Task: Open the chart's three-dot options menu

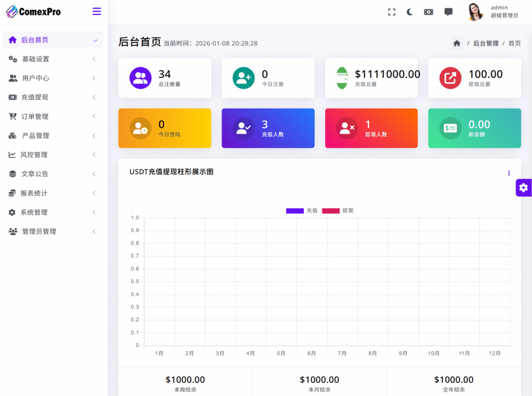Action: click(509, 173)
